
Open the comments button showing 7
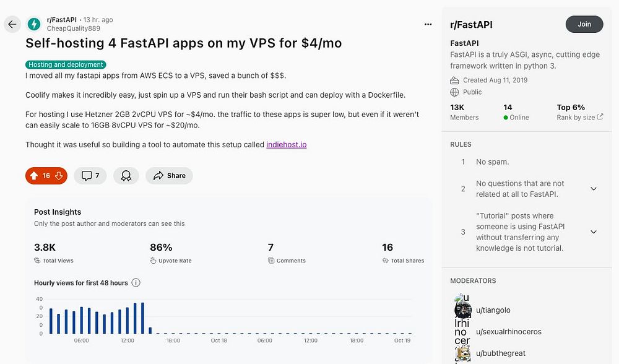tap(90, 176)
